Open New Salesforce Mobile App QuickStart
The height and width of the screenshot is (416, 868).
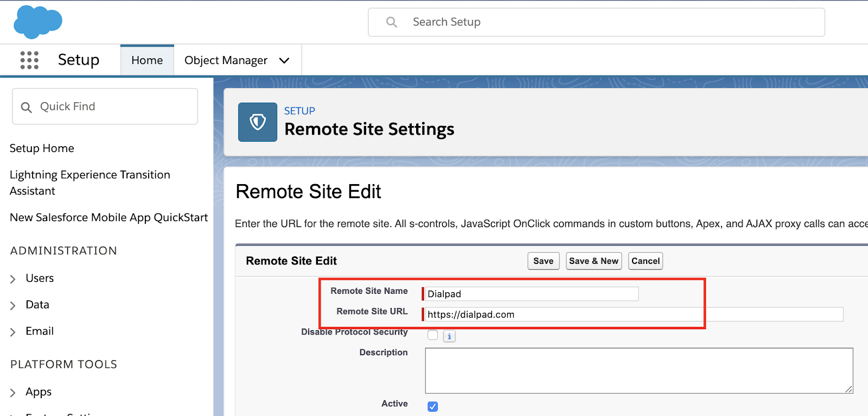pos(108,217)
